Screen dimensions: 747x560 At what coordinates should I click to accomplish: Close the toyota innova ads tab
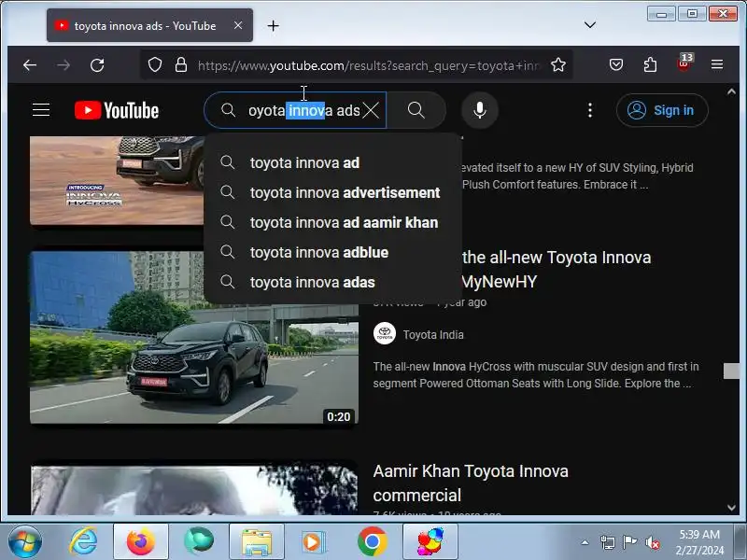coord(238,25)
